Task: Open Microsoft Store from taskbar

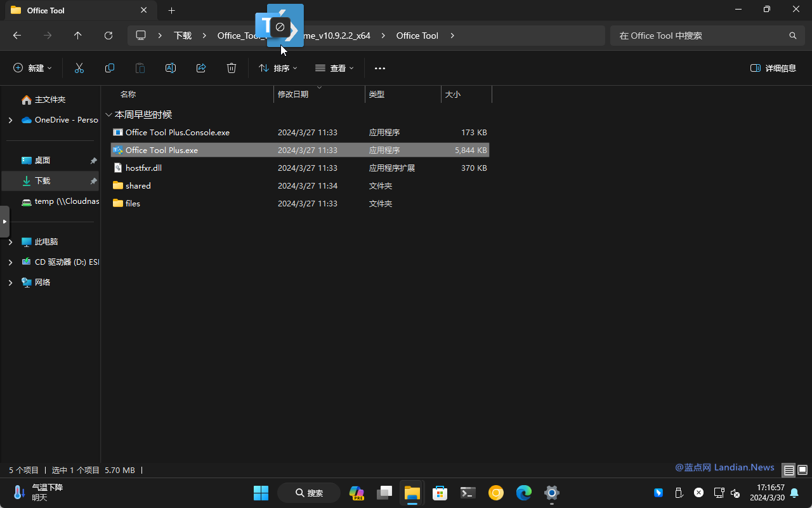Action: click(x=440, y=493)
